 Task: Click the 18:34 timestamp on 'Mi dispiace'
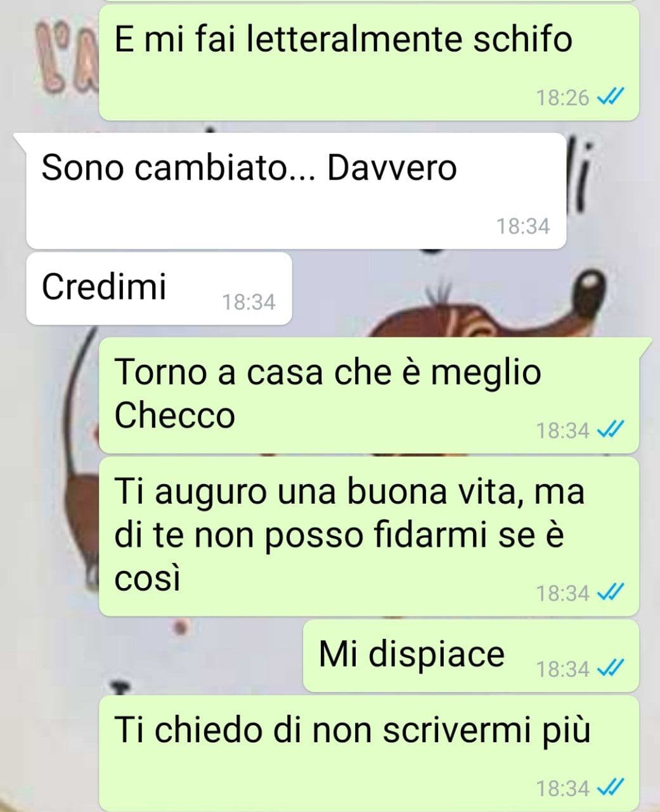[x=563, y=669]
